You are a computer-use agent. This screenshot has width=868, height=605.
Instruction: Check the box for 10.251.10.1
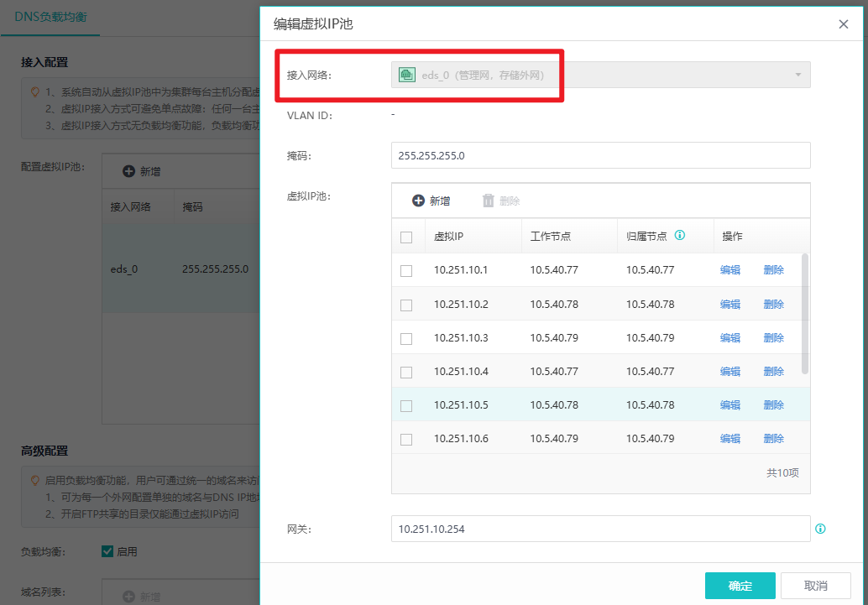pos(406,271)
